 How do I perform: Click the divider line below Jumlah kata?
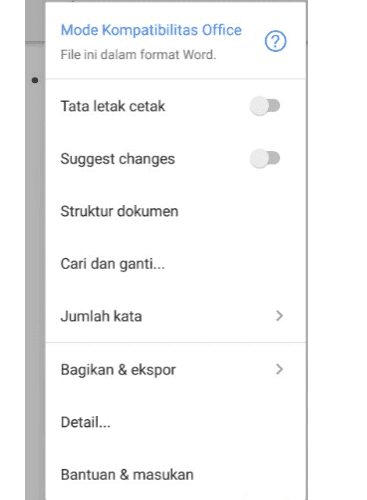pyautogui.click(x=176, y=342)
